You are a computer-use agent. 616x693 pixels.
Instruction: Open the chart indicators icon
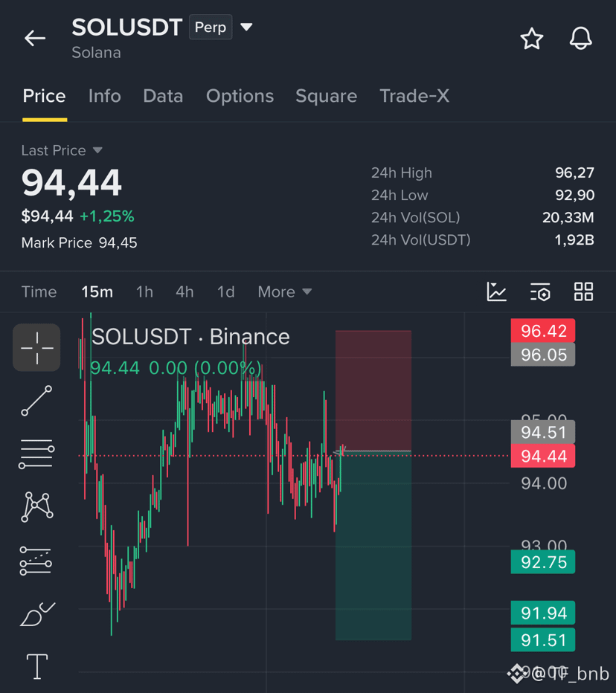(x=497, y=291)
